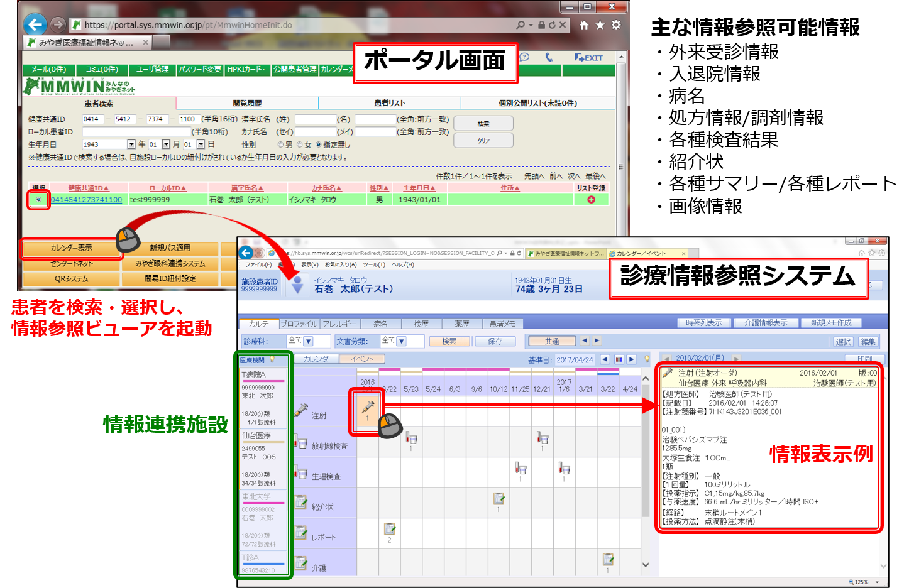Open birth month dropdown
The width and height of the screenshot is (909, 588).
166,144
